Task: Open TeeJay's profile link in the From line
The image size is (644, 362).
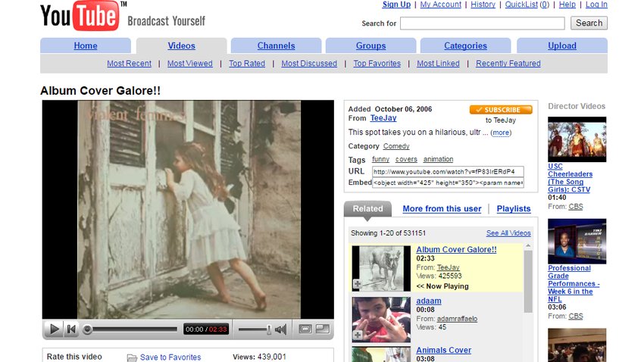Action: [383, 118]
